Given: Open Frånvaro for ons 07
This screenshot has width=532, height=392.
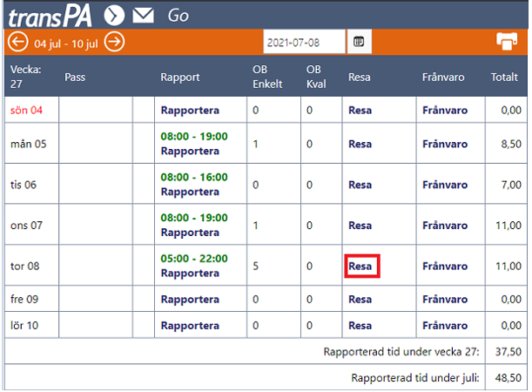Looking at the screenshot, I should 445,226.
